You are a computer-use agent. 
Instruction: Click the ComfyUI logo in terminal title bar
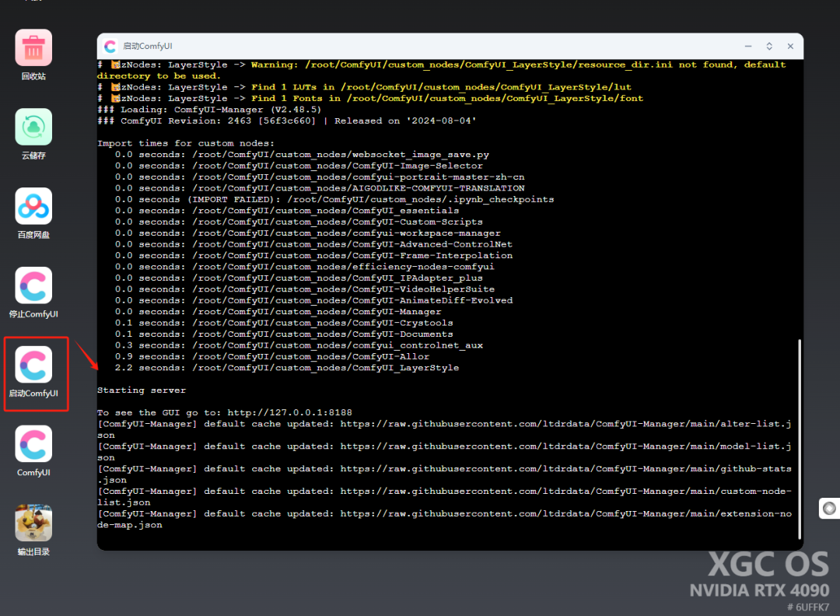click(x=110, y=47)
